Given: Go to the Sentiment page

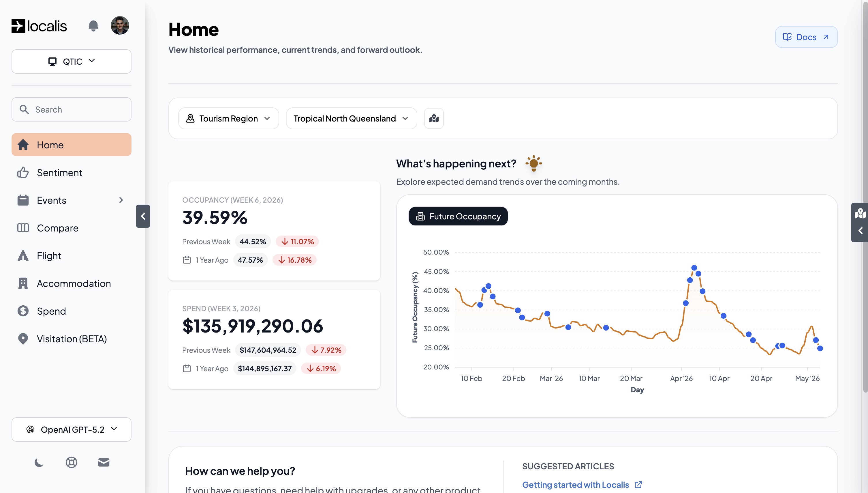Looking at the screenshot, I should click(x=59, y=173).
